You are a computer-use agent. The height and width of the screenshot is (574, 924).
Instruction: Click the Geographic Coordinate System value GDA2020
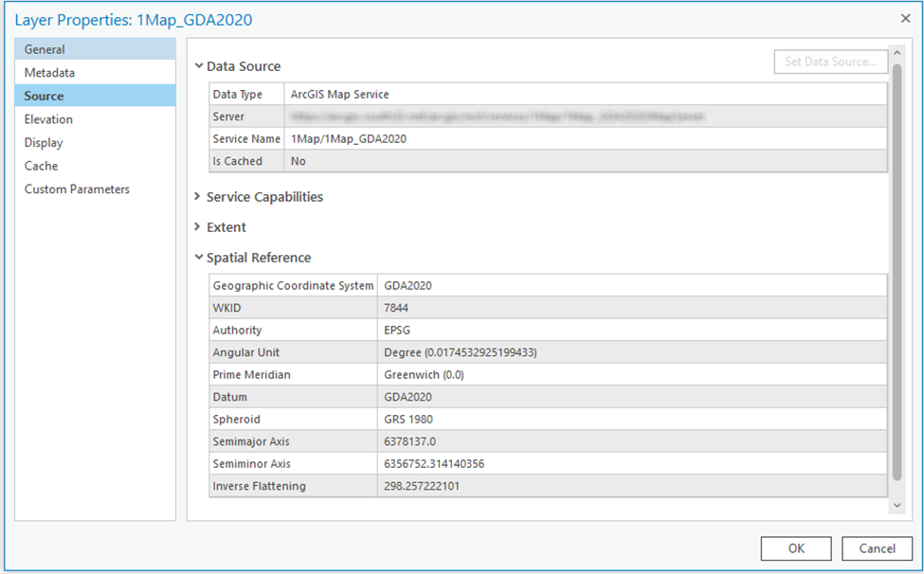408,285
